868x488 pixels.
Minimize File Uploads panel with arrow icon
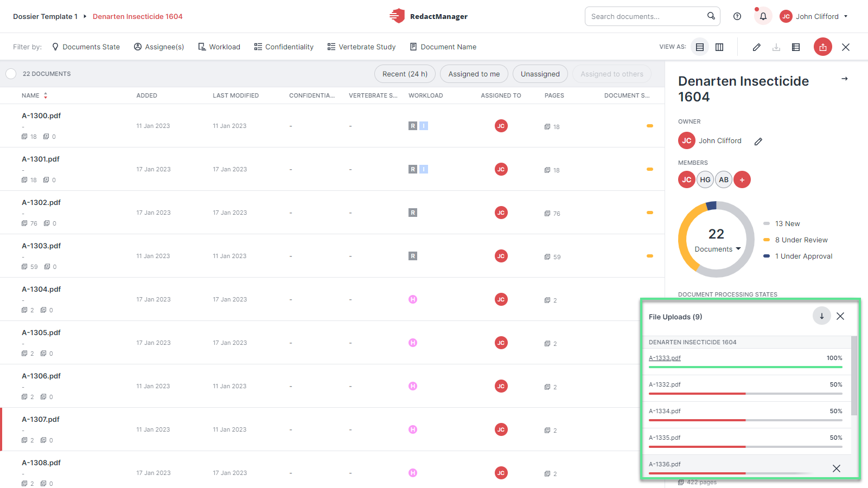click(822, 316)
